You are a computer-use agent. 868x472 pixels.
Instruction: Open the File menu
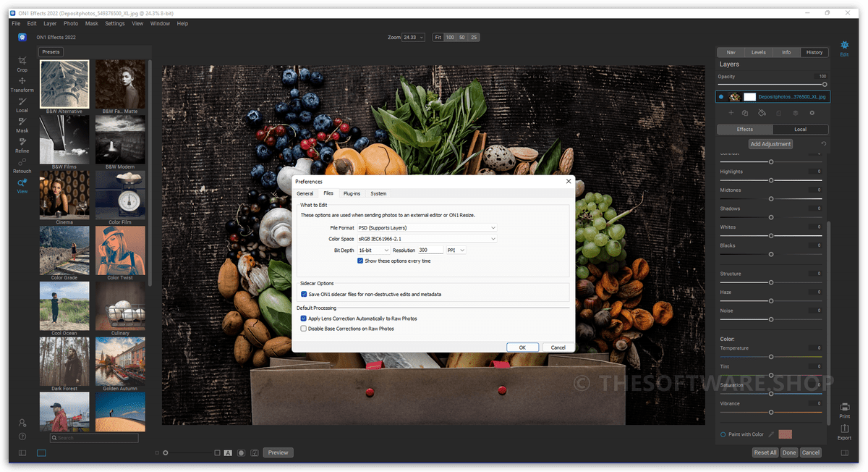(x=16, y=23)
